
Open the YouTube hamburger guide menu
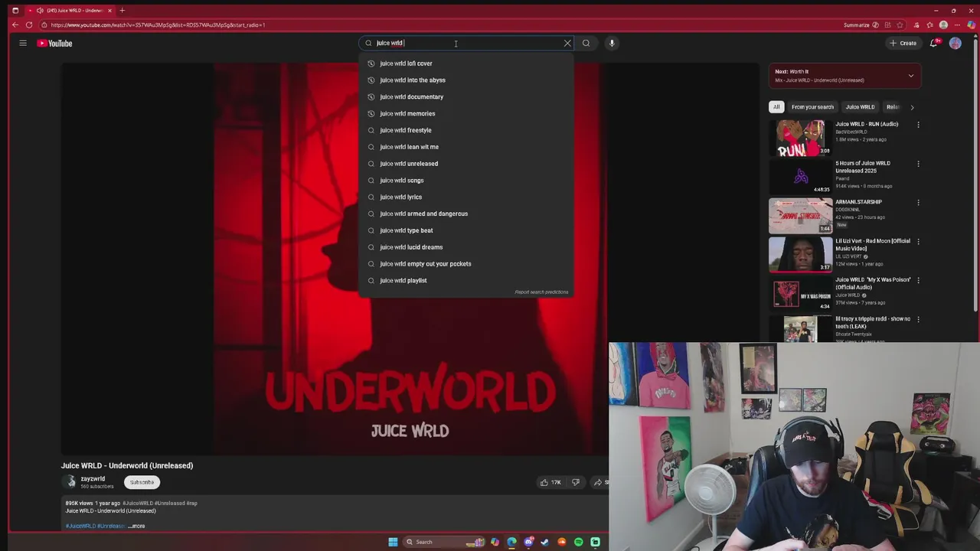click(23, 43)
